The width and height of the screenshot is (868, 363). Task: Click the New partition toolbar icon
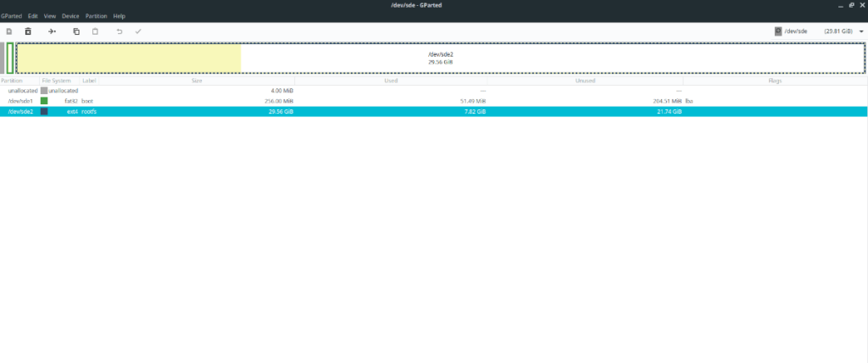[x=9, y=31]
